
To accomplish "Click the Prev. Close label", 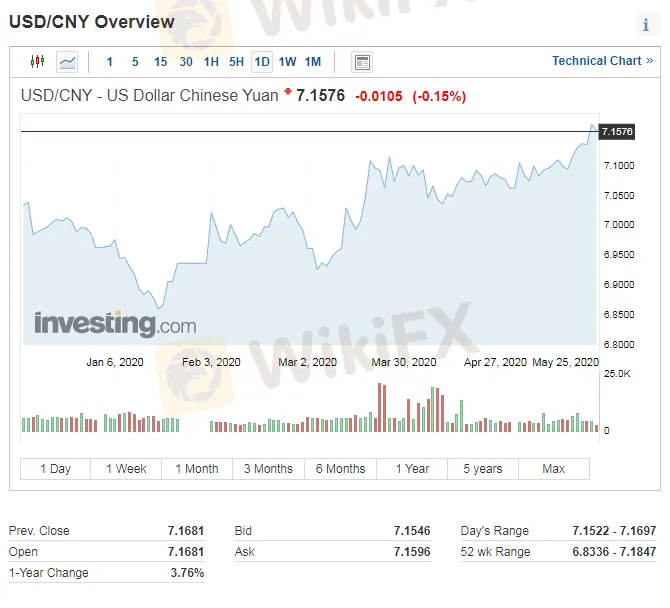I will point(39,531).
